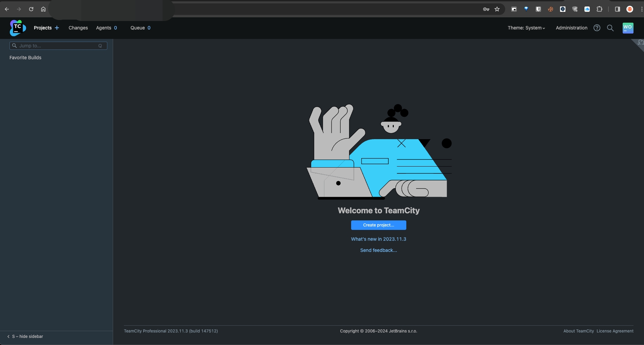
Task: Click the Copyright JetBrains s.r.o. footer text
Action: pos(379,331)
